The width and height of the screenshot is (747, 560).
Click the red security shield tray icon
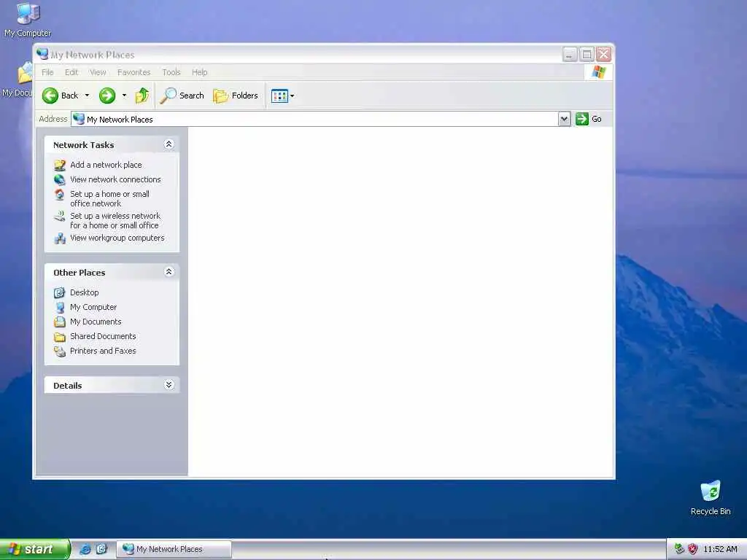pyautogui.click(x=693, y=549)
